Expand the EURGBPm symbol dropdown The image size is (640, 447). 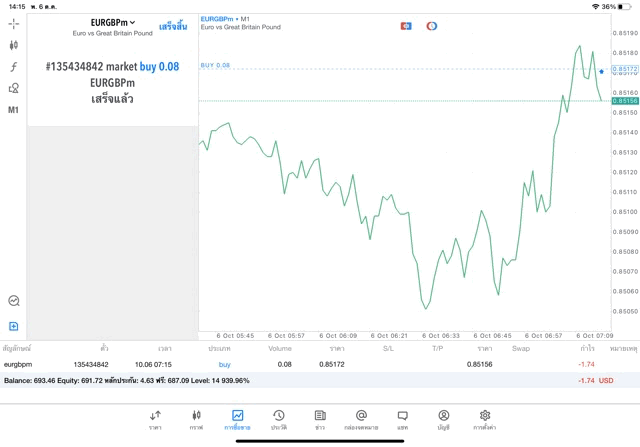pyautogui.click(x=111, y=22)
